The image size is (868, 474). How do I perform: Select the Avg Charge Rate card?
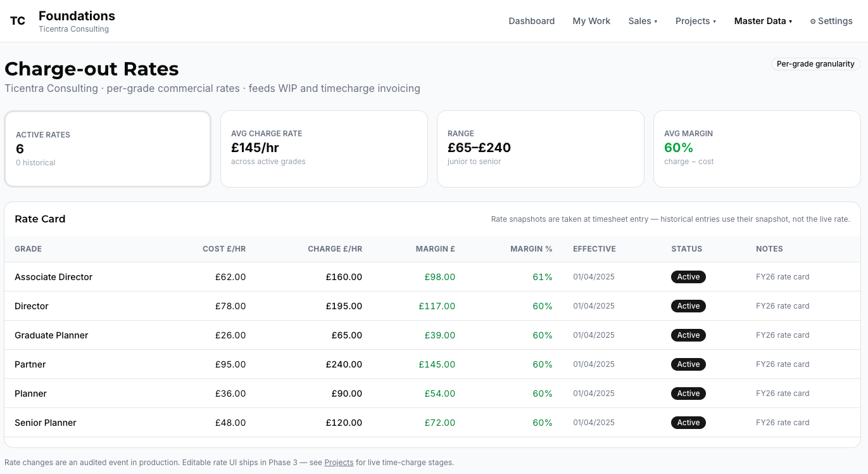point(324,149)
